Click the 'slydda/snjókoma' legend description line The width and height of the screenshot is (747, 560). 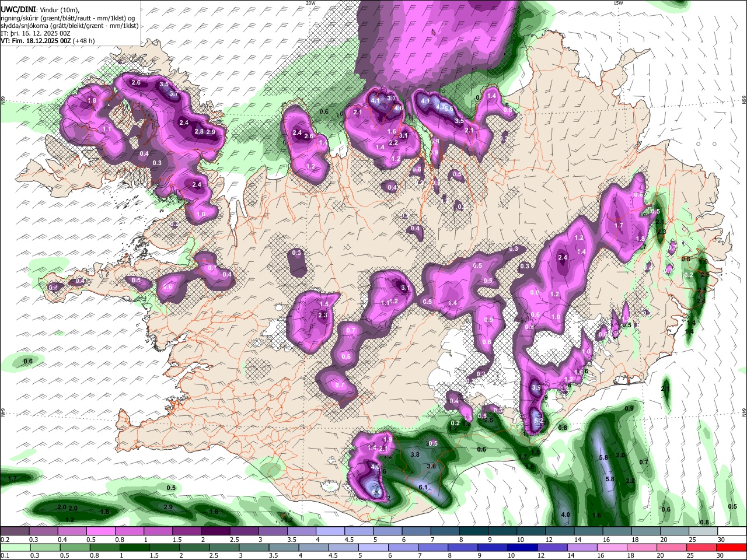69,26
